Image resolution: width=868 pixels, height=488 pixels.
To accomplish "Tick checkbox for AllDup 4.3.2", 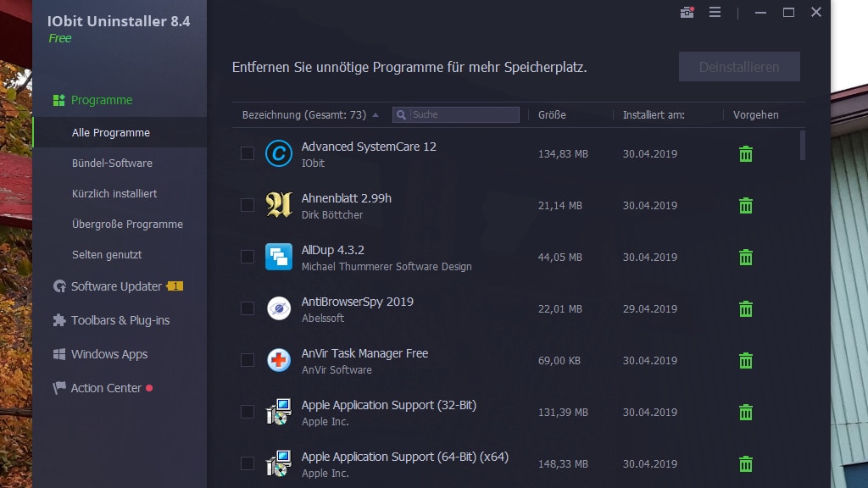I will (x=248, y=257).
